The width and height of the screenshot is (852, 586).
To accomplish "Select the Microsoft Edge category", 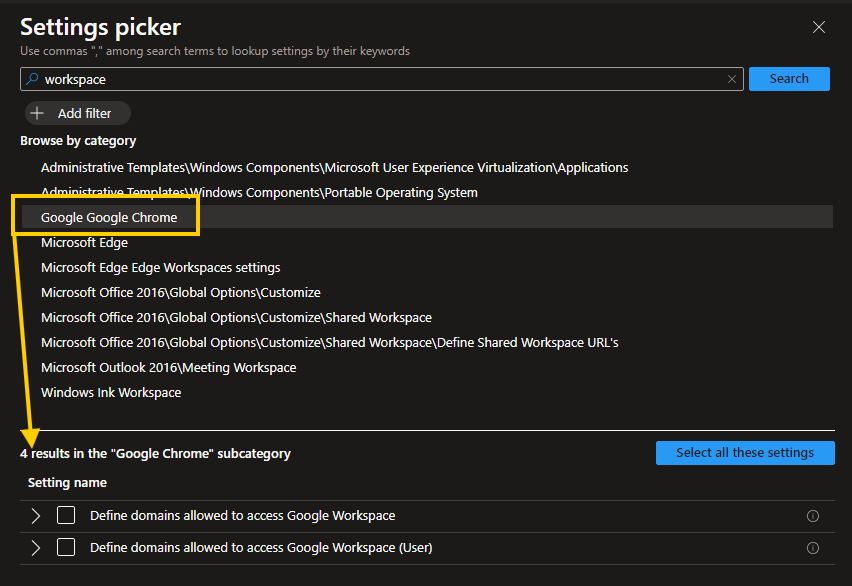I will coord(84,243).
